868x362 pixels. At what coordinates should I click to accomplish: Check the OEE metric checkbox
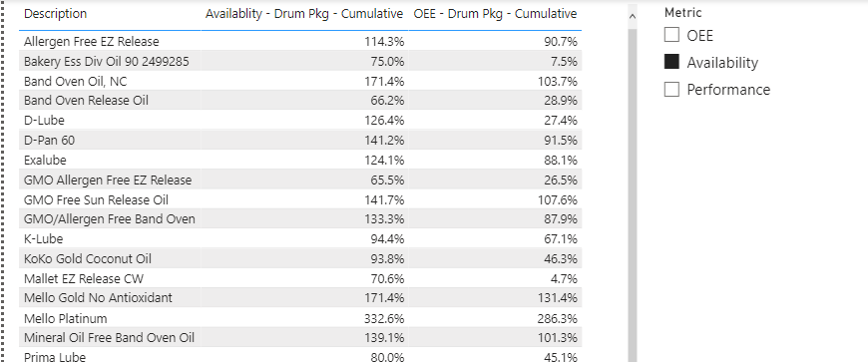click(x=671, y=35)
